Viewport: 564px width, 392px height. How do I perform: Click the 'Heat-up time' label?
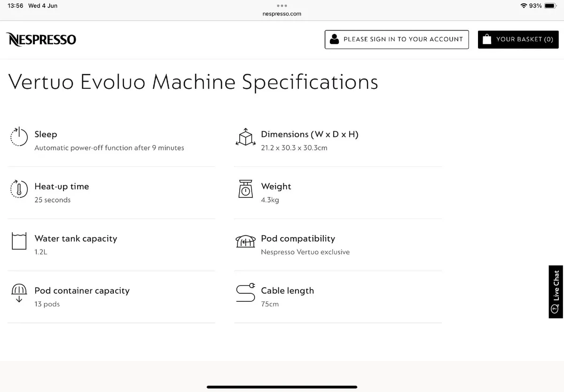pos(62,187)
